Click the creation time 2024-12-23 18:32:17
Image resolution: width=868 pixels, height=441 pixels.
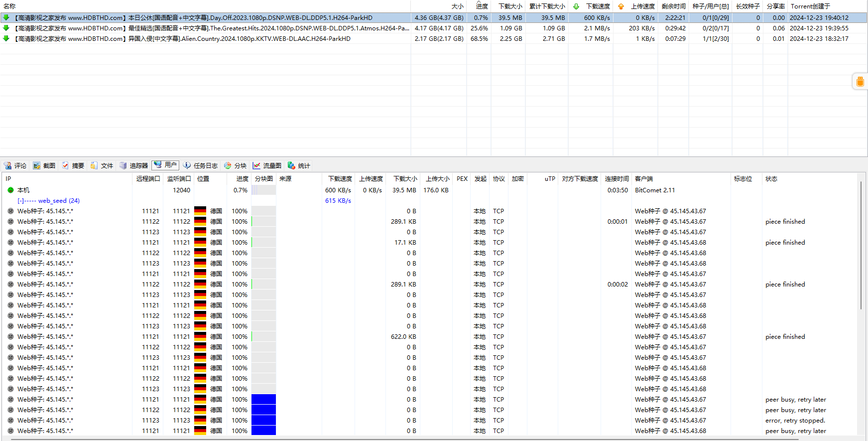(x=819, y=38)
